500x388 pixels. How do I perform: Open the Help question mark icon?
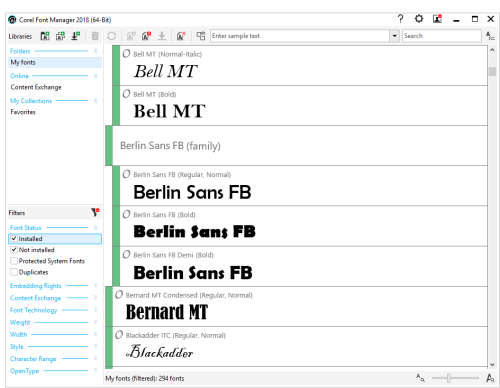pos(400,19)
